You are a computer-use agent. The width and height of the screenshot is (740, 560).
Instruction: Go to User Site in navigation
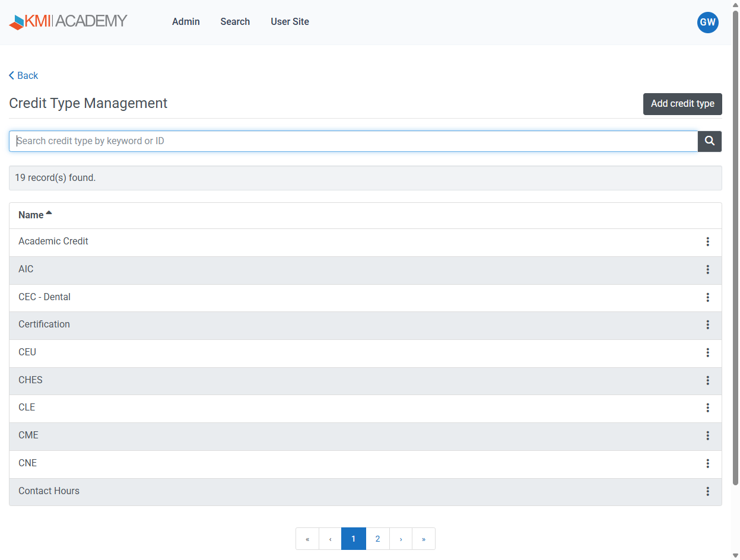(290, 22)
